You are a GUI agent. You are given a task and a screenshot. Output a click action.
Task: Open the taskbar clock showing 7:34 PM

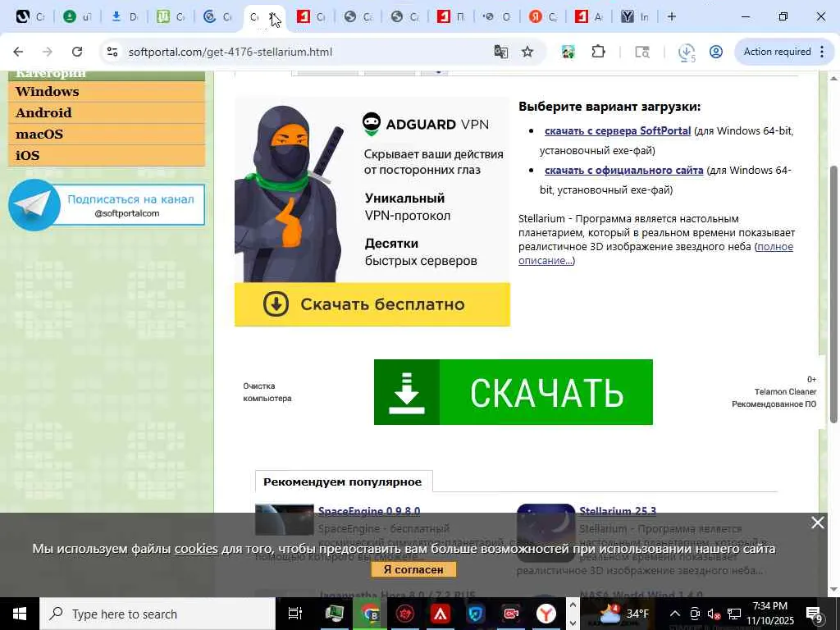769,614
